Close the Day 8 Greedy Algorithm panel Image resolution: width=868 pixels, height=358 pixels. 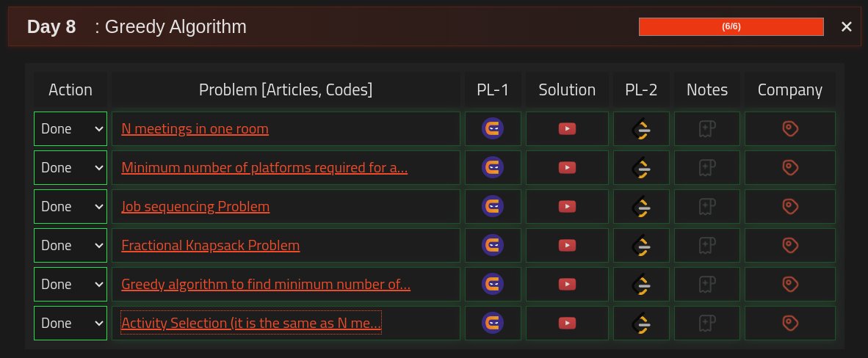click(x=846, y=26)
